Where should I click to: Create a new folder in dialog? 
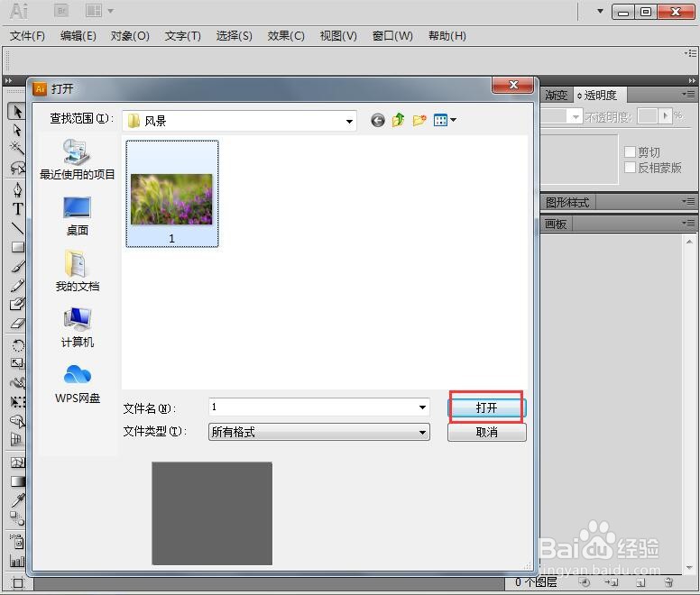coord(419,120)
